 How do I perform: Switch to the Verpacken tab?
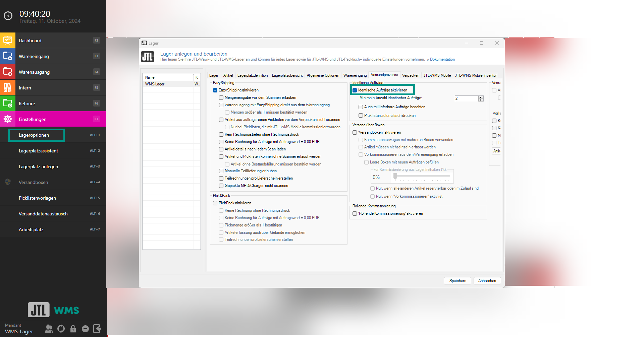coord(411,75)
